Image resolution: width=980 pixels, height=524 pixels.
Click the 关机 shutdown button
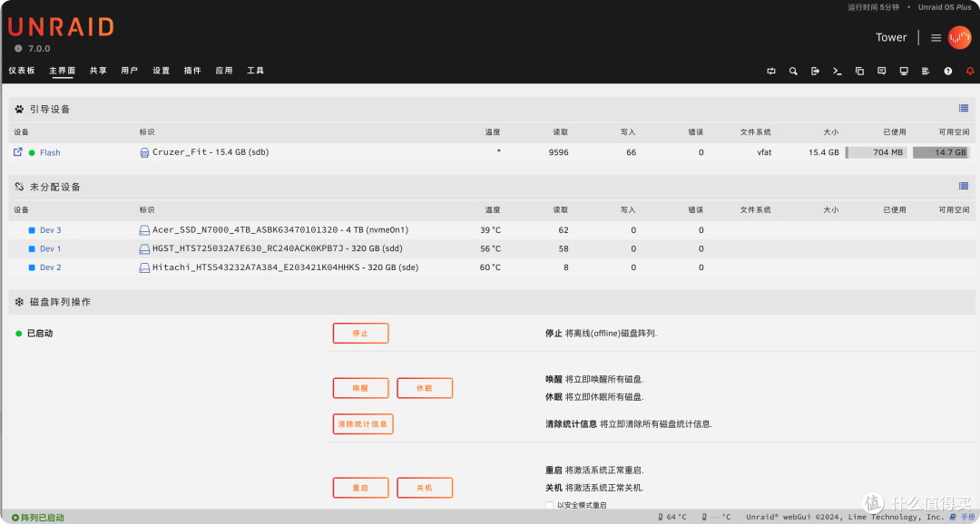point(425,488)
